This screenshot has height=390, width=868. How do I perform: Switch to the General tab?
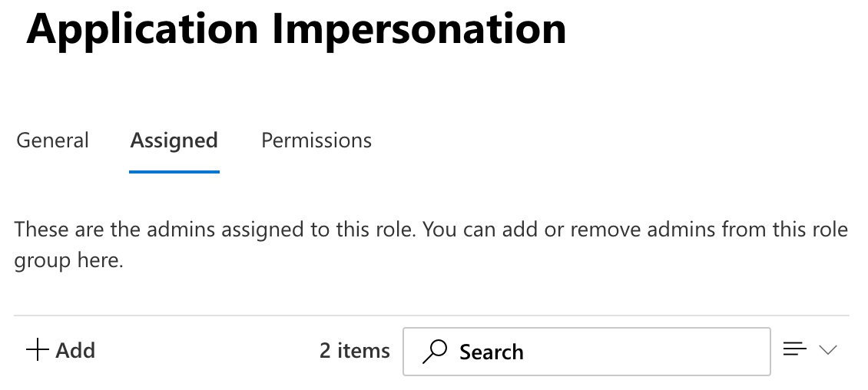click(52, 140)
